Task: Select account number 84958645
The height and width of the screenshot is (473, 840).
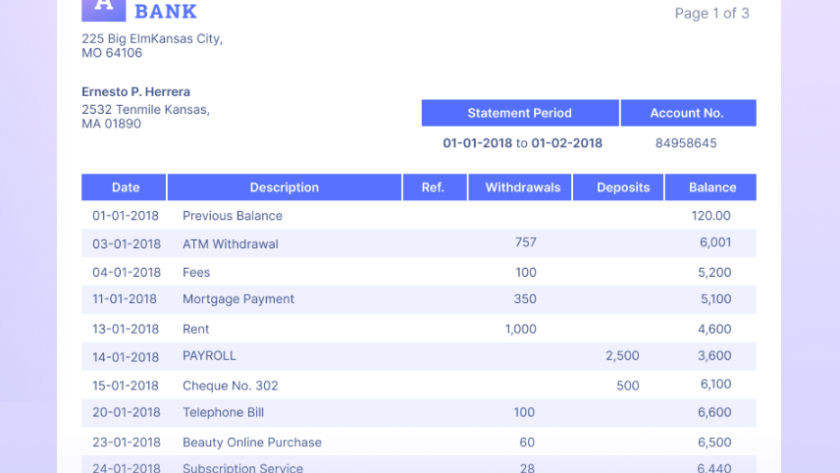Action: coord(686,143)
